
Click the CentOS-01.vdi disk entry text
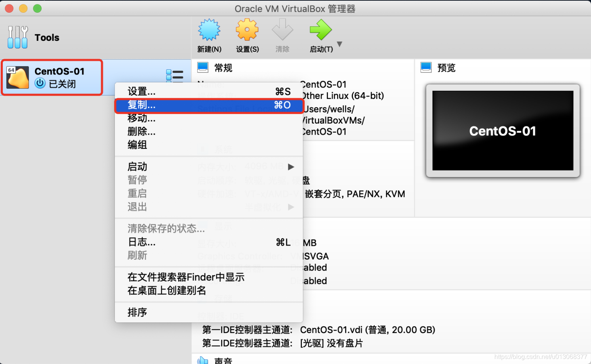pos(368,330)
